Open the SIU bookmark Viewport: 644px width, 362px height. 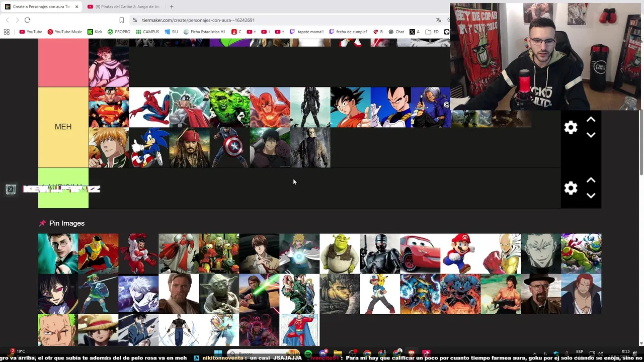(171, 32)
